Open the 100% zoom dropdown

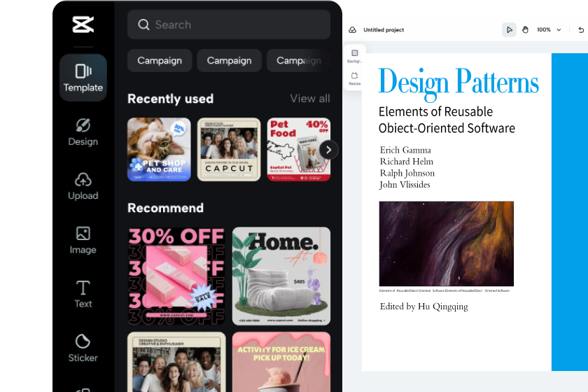[x=549, y=29]
